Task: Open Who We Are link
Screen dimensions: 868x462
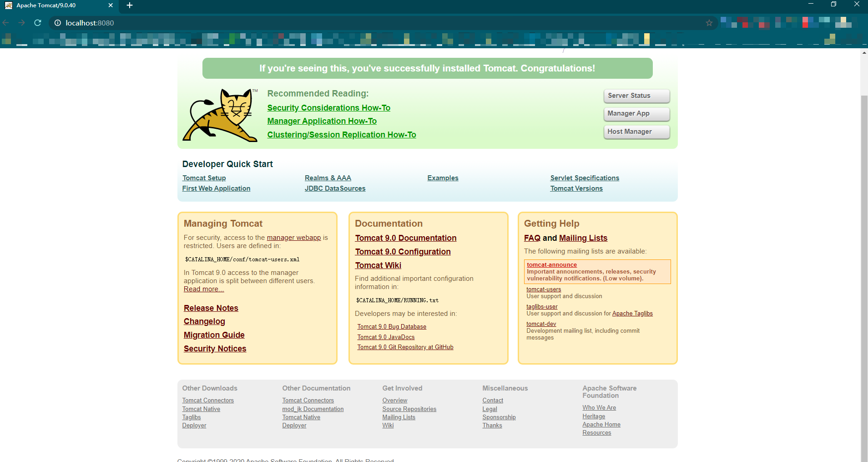Action: click(x=599, y=408)
